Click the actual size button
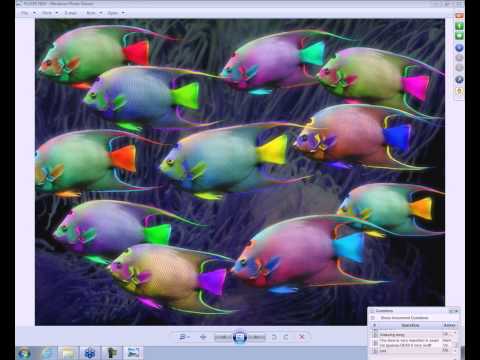 coord(203,337)
